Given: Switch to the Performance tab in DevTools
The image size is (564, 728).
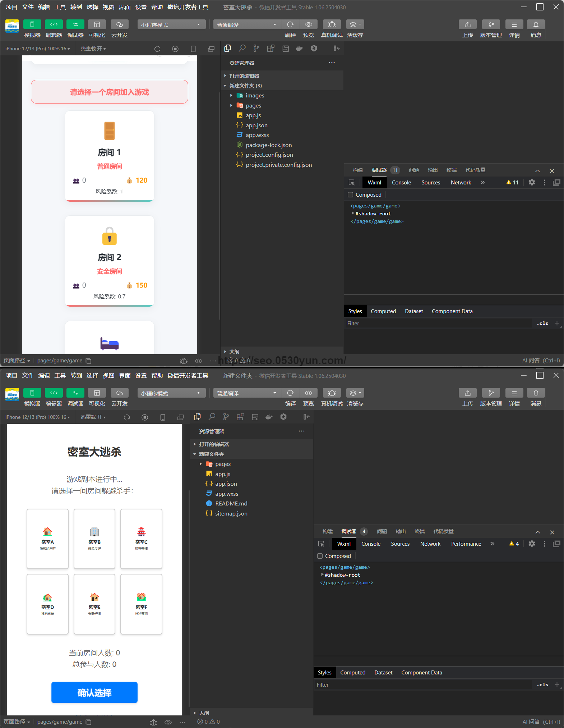Looking at the screenshot, I should [466, 544].
